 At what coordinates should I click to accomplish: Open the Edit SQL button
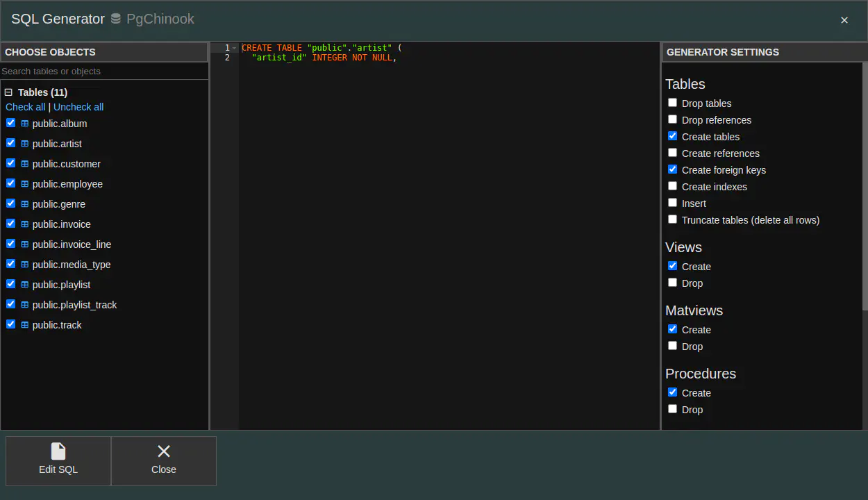[58, 461]
